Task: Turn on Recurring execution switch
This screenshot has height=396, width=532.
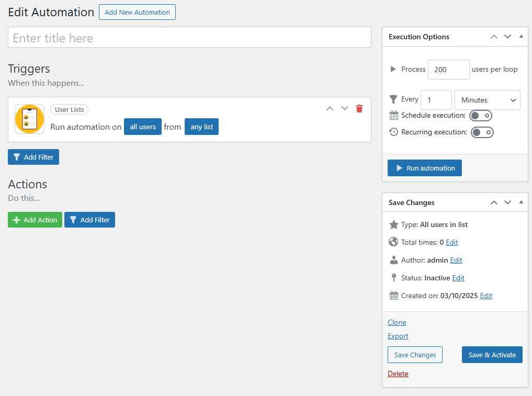Action: tap(482, 132)
